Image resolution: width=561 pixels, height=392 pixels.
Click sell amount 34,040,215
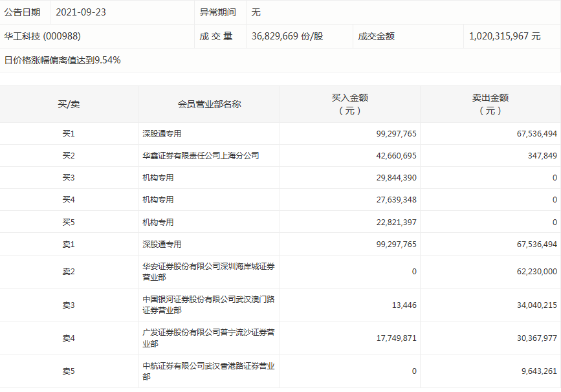(x=536, y=305)
